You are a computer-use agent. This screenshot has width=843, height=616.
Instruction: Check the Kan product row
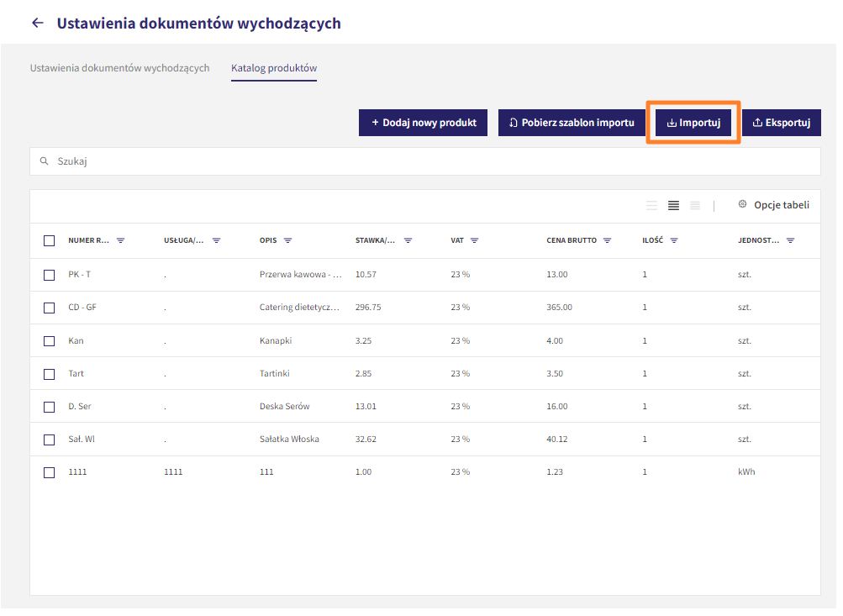click(49, 341)
